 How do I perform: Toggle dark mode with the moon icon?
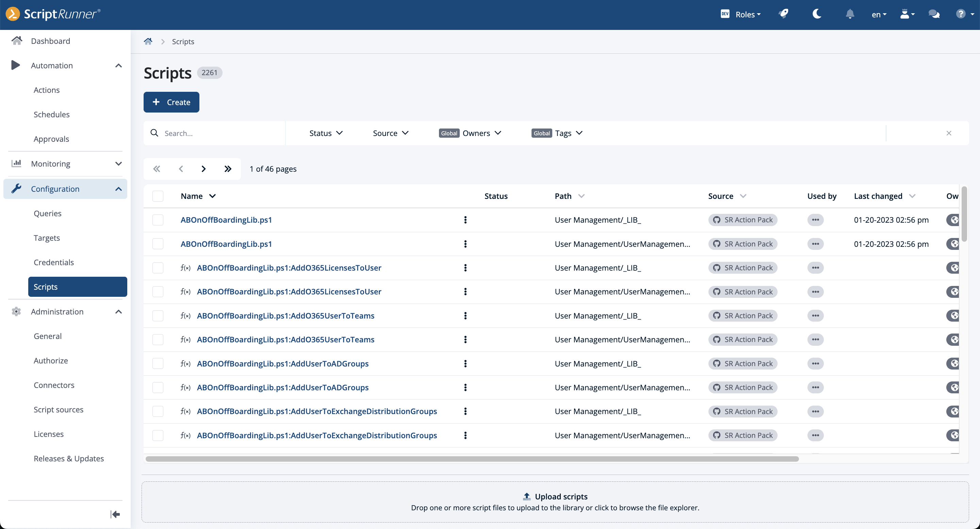point(817,14)
